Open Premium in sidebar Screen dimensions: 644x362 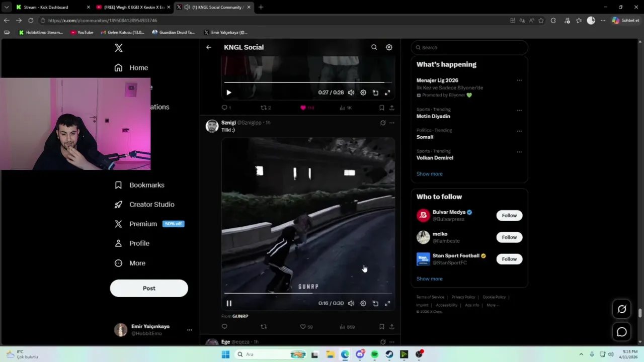coord(149,224)
